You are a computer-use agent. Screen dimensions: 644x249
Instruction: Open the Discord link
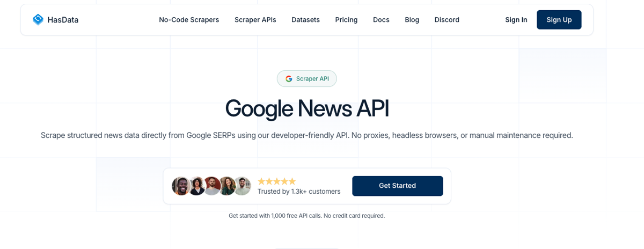pyautogui.click(x=447, y=20)
